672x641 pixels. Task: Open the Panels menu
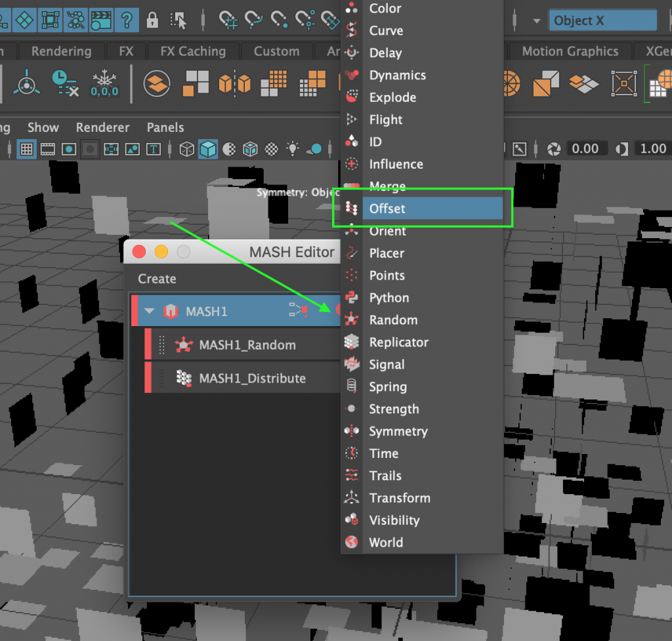(x=165, y=127)
